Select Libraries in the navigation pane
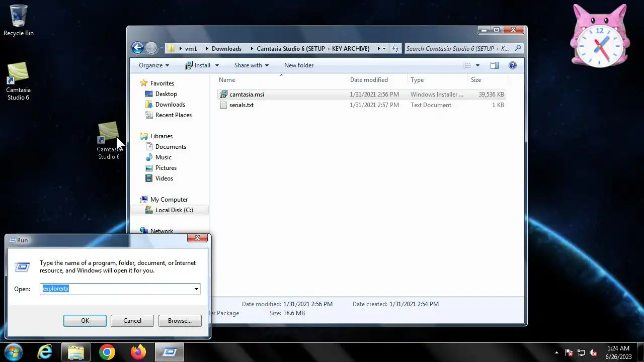The width and height of the screenshot is (644, 362). point(161,136)
